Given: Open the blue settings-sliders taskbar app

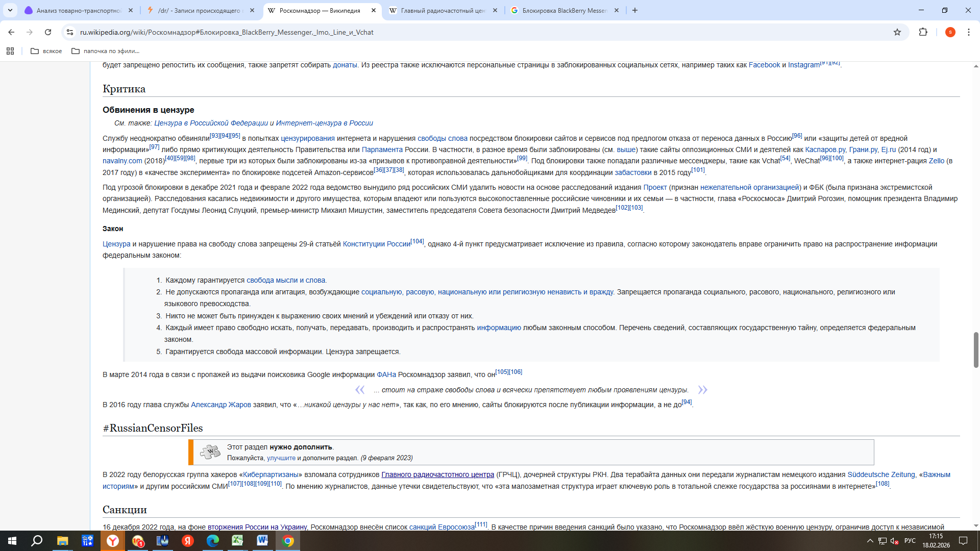Looking at the screenshot, I should [x=87, y=541].
